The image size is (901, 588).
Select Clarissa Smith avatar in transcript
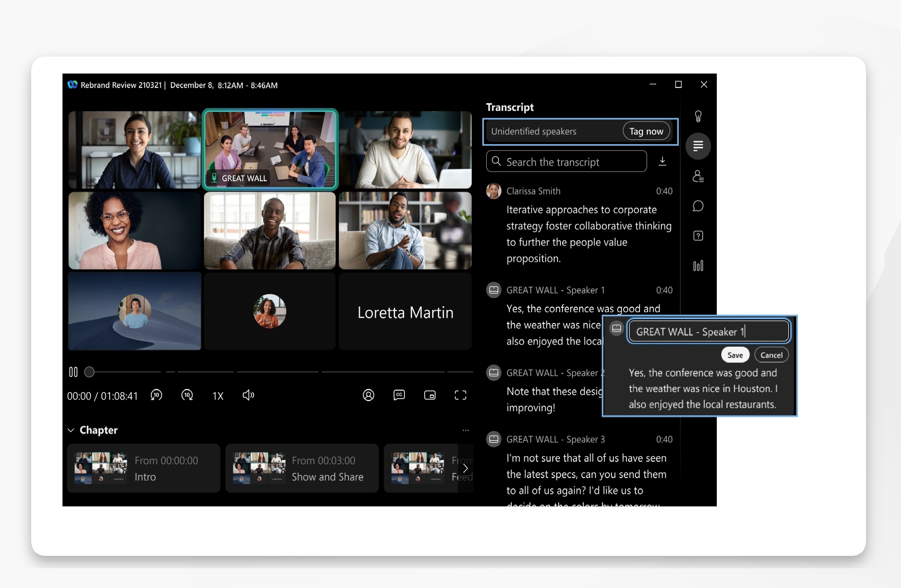(494, 191)
